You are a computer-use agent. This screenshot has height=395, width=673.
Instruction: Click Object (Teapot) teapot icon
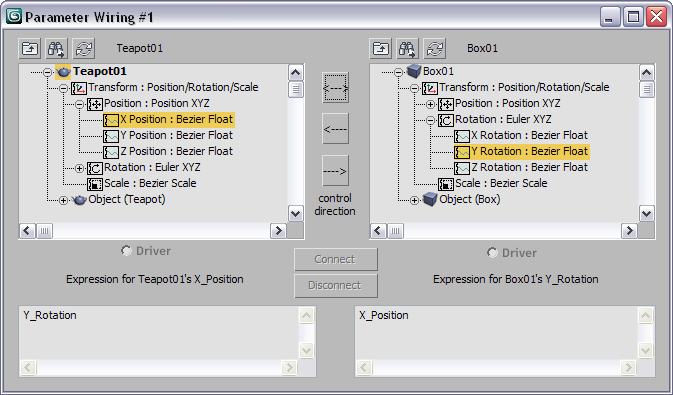click(x=79, y=200)
